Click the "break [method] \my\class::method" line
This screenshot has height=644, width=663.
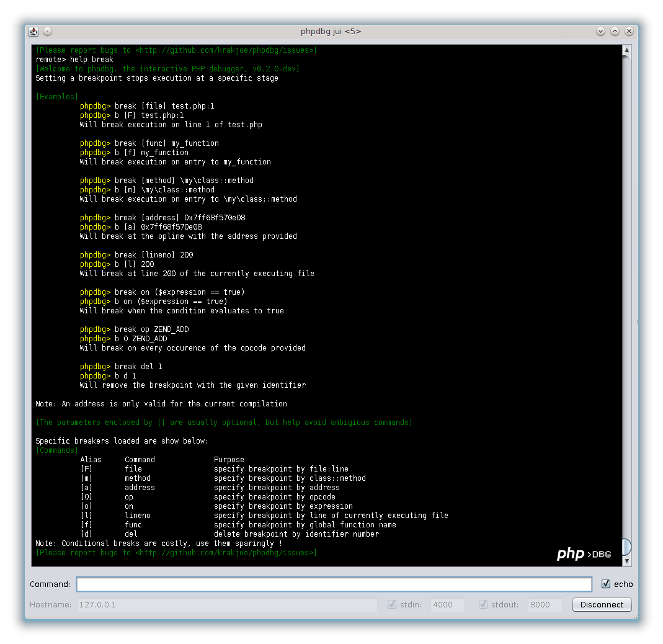click(167, 181)
